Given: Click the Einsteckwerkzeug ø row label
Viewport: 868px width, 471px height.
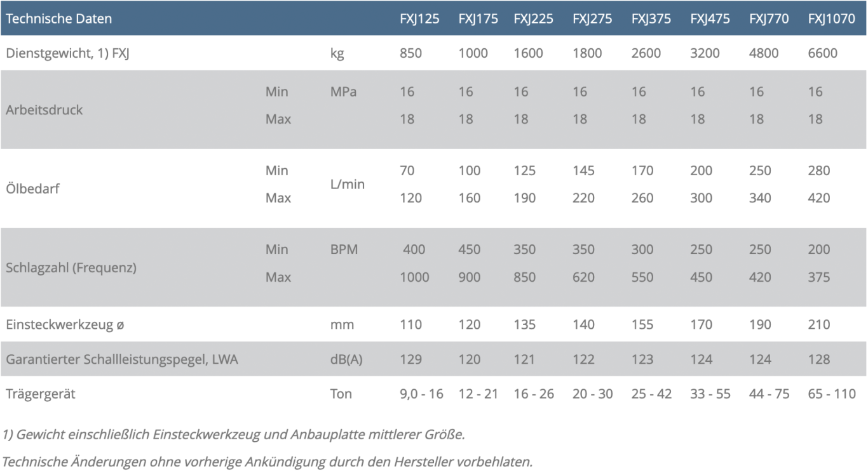Looking at the screenshot, I should click(x=65, y=325).
